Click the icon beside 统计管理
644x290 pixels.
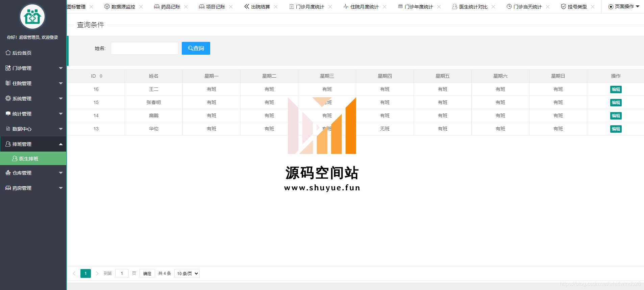click(8, 113)
